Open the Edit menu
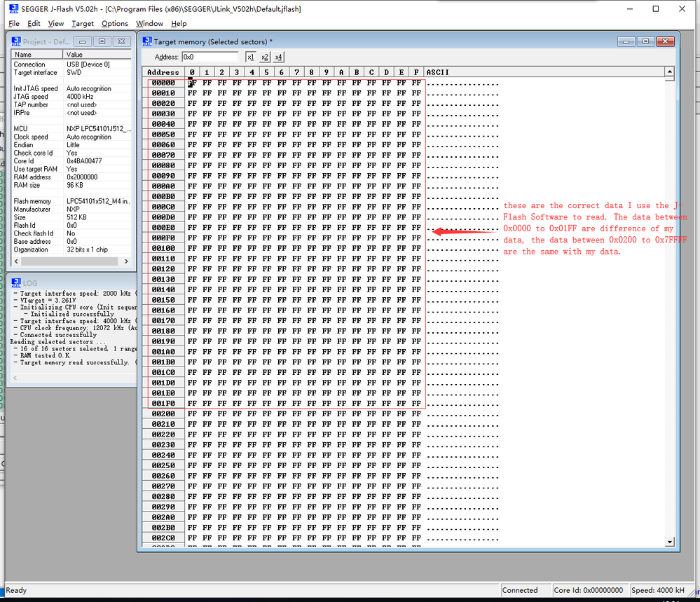 34,24
